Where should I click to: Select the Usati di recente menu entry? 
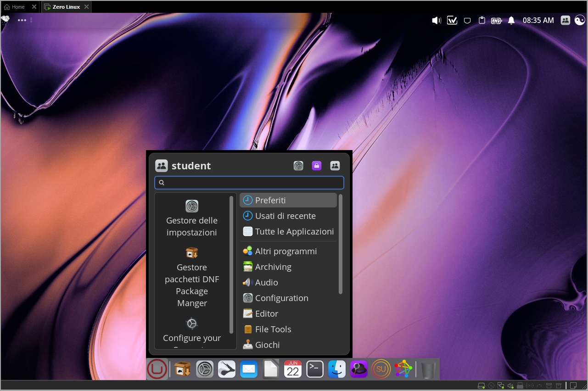pos(285,216)
